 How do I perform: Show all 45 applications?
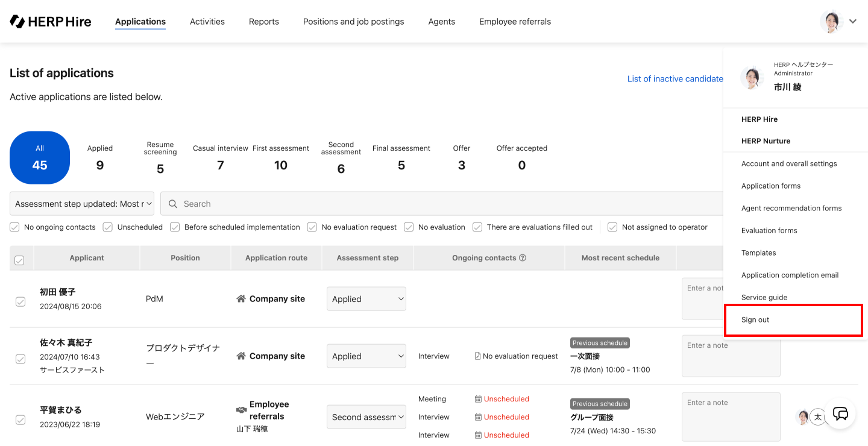40,158
